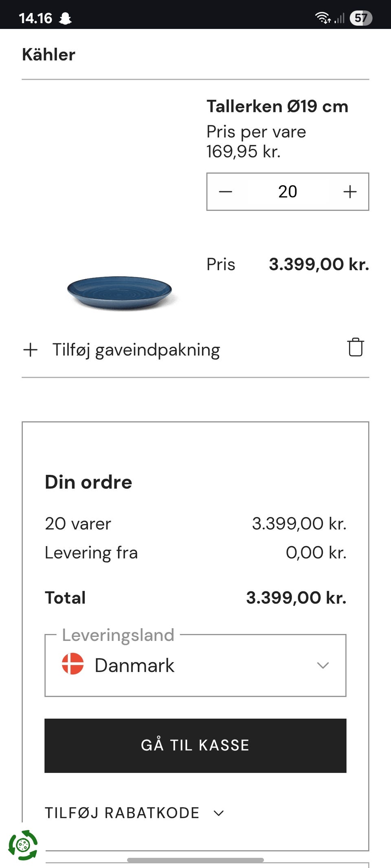391x868 pixels.
Task: Expand the Tilføj rabatkode section
Action: tap(134, 813)
